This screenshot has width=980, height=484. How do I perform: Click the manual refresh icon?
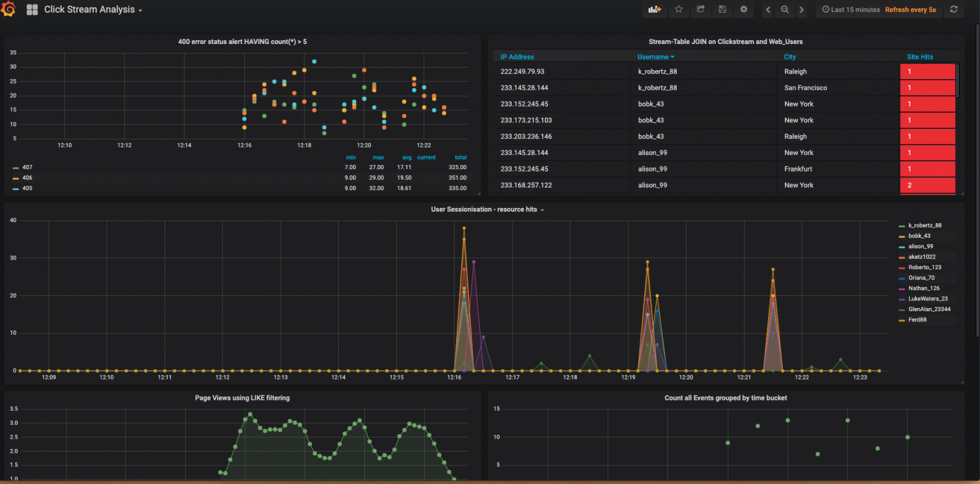pyautogui.click(x=953, y=9)
